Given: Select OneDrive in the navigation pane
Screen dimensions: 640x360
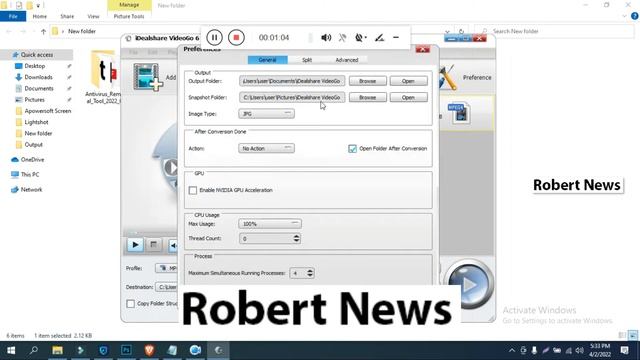Looking at the screenshot, I should click(32, 160).
